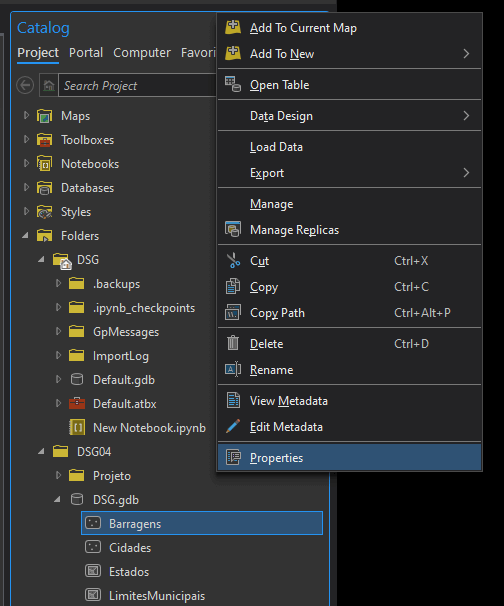
Task: Switch to the Portal tab
Action: click(86, 53)
